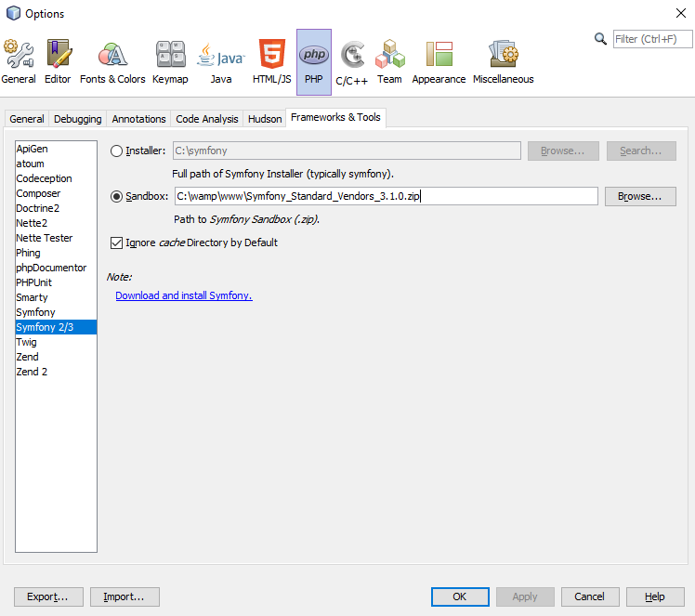Select Zend 2 in the frameworks list

point(56,372)
